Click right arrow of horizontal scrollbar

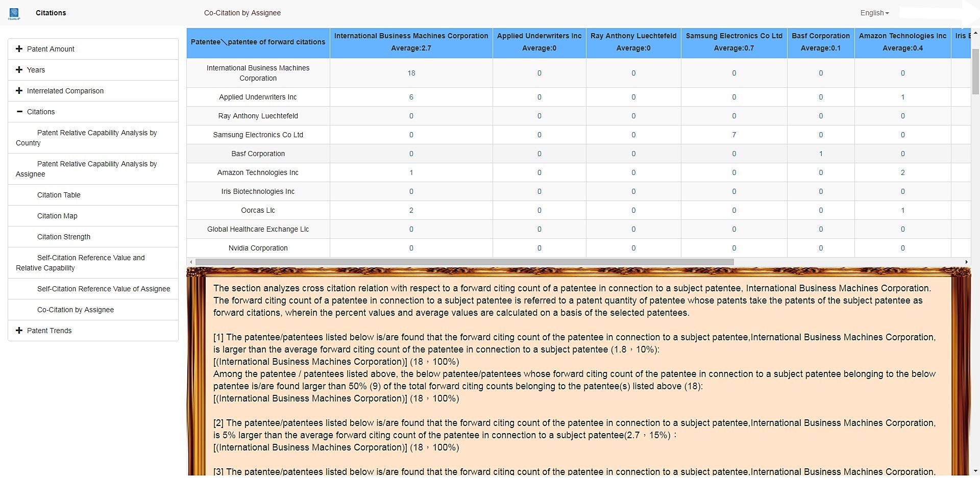pyautogui.click(x=966, y=262)
